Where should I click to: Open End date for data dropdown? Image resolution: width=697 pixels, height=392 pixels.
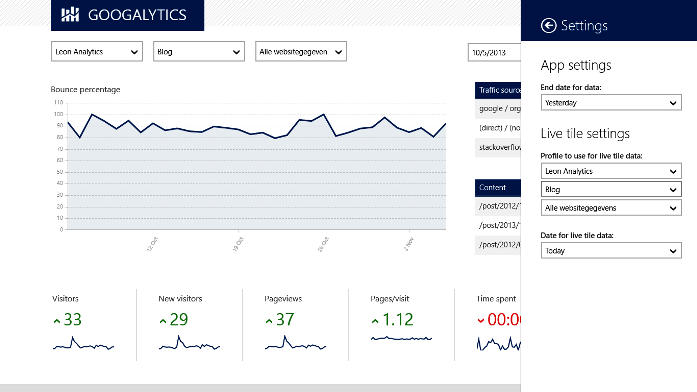tap(611, 103)
